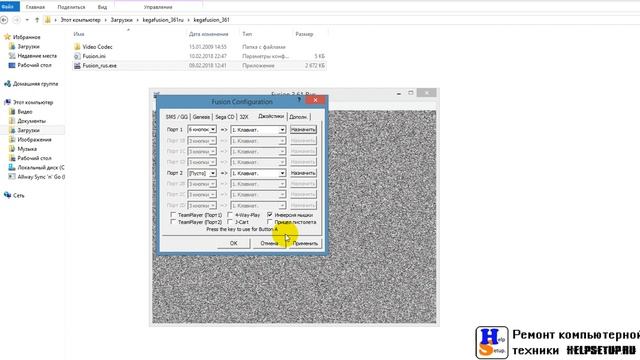Maximize the Fusion 3.61 Rus window
This screenshot has width=640, height=360.
click(411, 93)
